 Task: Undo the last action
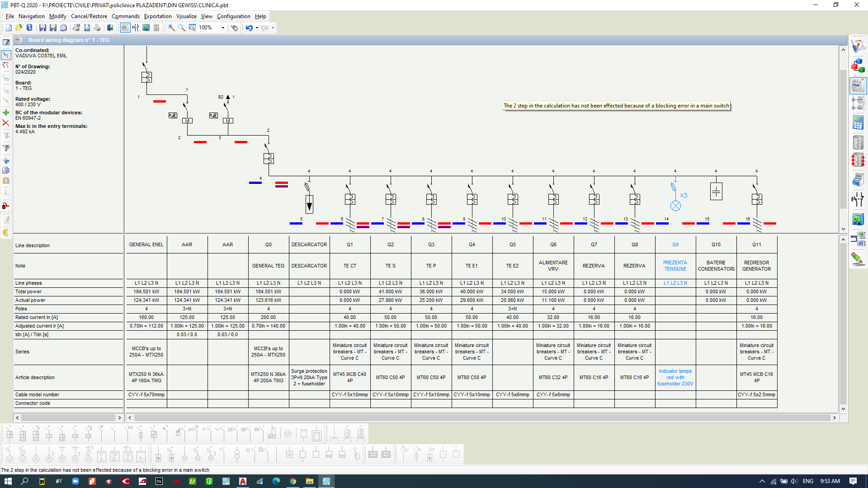click(x=249, y=28)
